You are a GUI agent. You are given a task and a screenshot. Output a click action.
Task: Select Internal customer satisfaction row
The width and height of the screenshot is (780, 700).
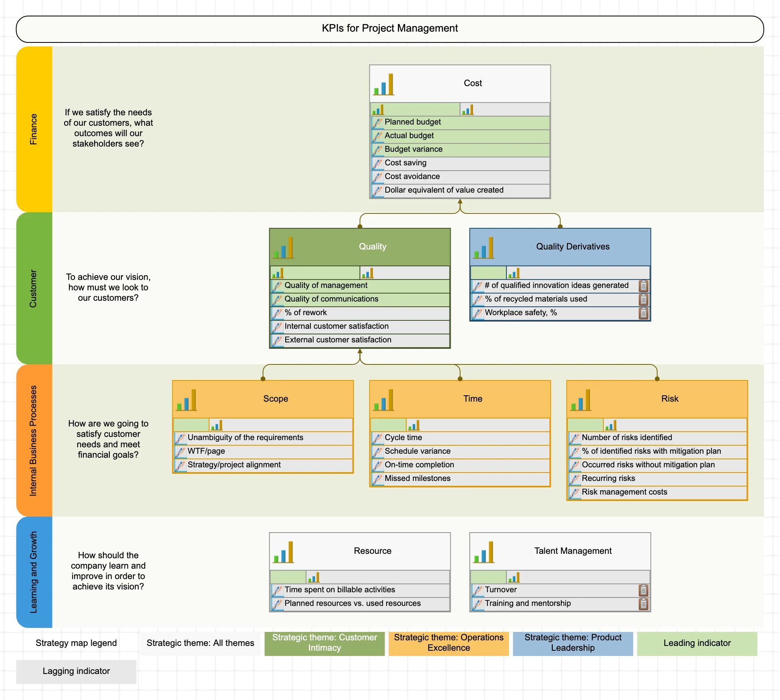[x=360, y=327]
